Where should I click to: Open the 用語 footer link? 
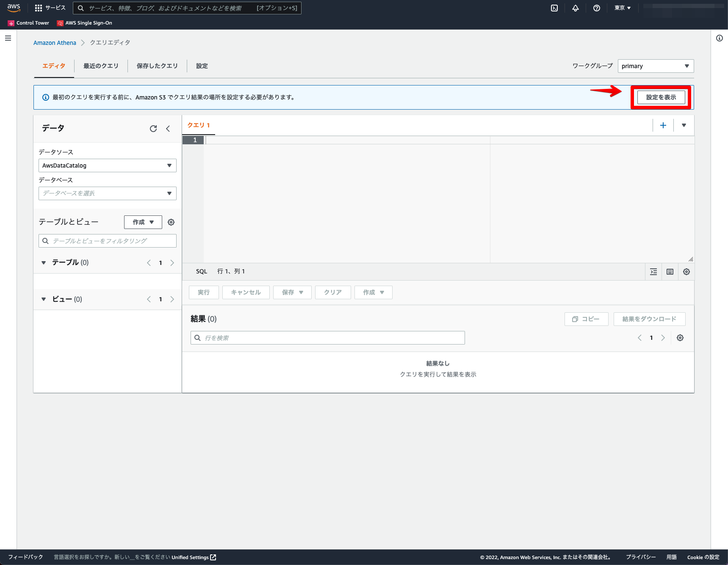pos(672,557)
